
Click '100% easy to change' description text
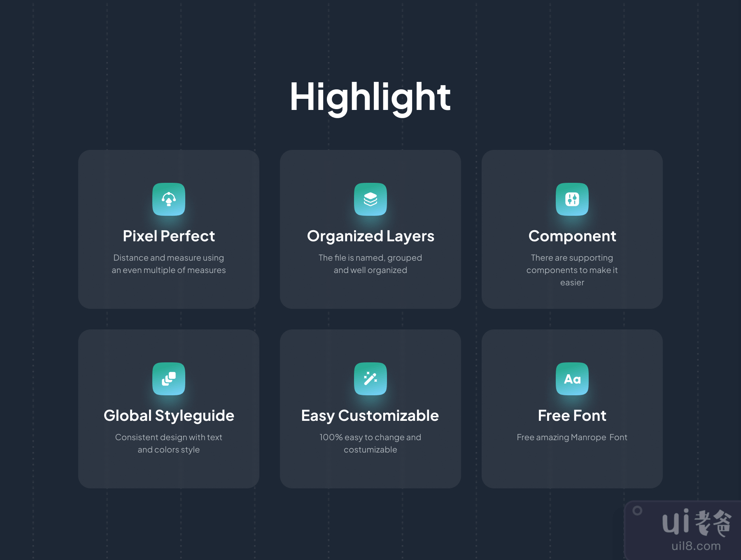370,437
